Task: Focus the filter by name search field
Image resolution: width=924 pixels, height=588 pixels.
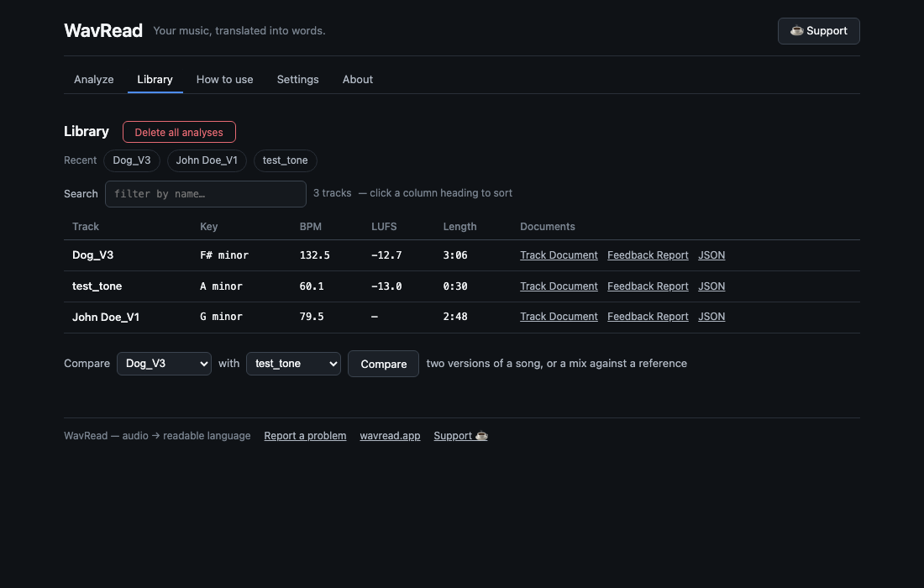Action: coord(206,194)
